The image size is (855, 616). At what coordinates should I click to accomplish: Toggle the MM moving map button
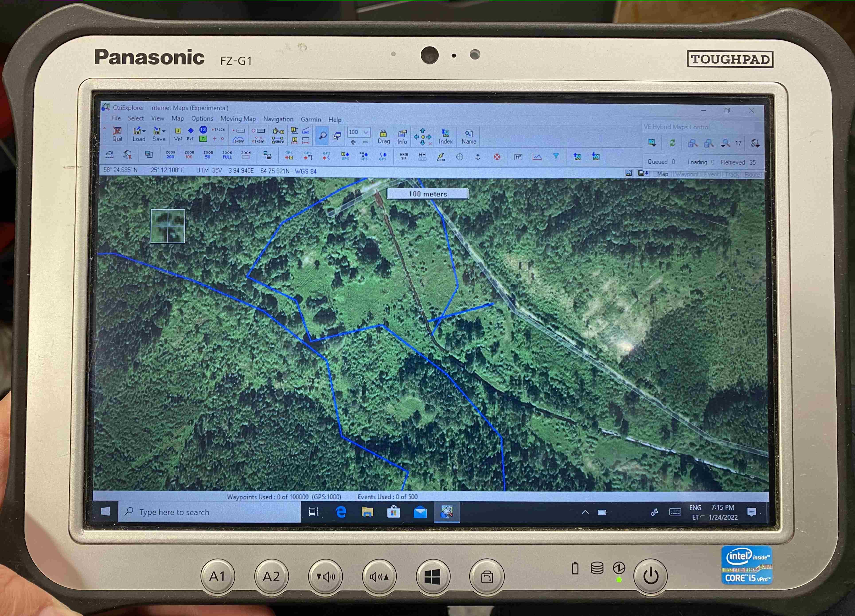tap(422, 156)
